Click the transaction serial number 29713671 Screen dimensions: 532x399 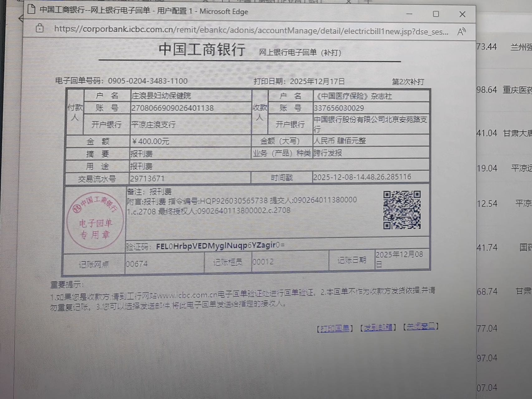147,179
